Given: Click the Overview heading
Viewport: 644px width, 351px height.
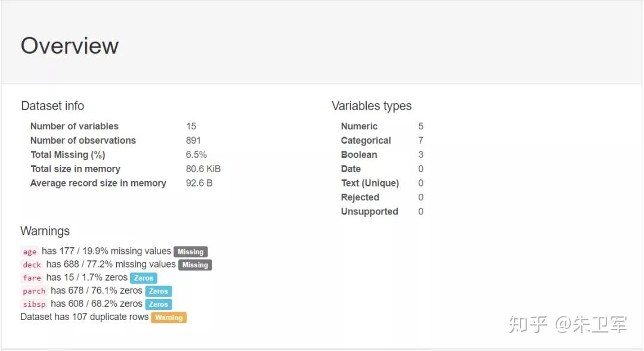Looking at the screenshot, I should (70, 46).
